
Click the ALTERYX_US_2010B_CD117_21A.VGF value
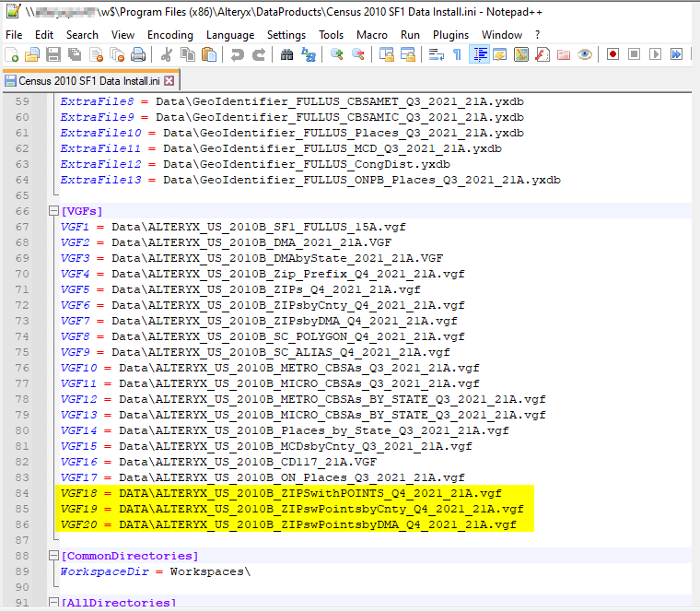[248, 462]
